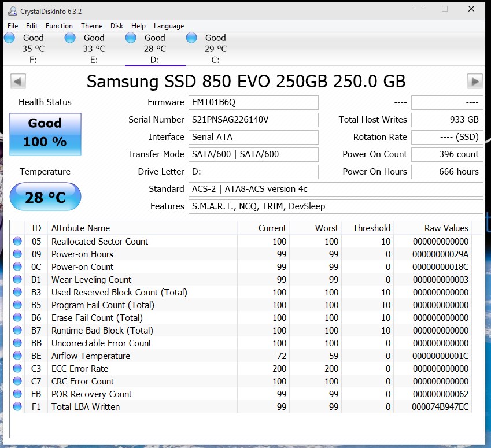The image size is (491, 448).
Task: Click the Firmware field EMT01B6Q
Action: click(x=253, y=103)
